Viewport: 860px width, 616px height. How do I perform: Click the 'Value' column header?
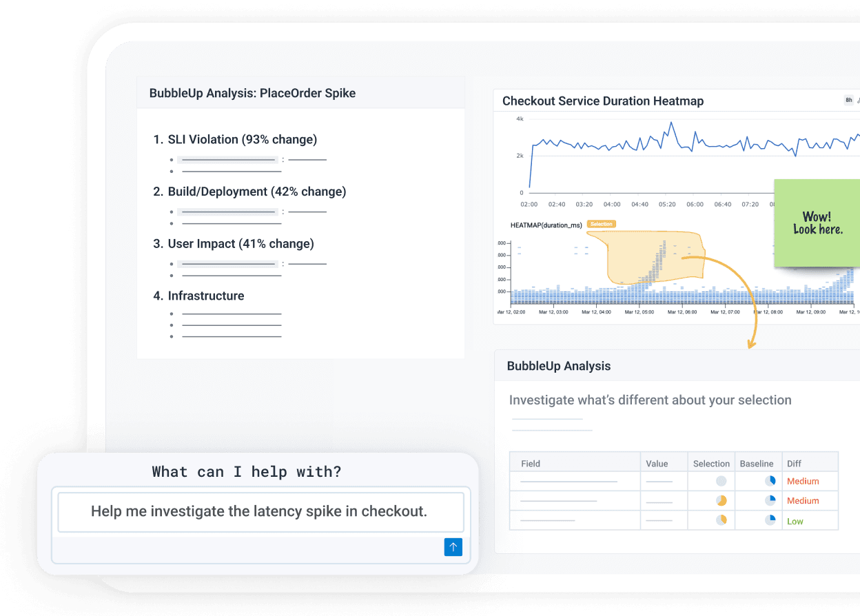657,464
